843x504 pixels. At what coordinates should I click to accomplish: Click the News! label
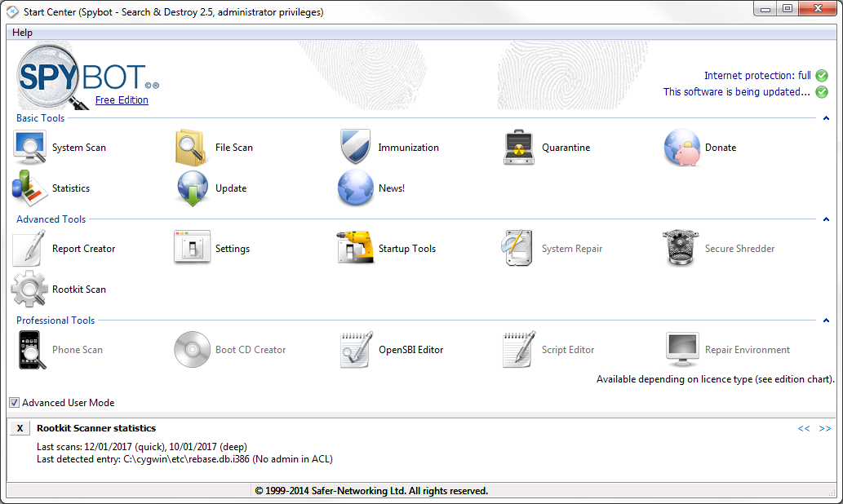click(392, 188)
